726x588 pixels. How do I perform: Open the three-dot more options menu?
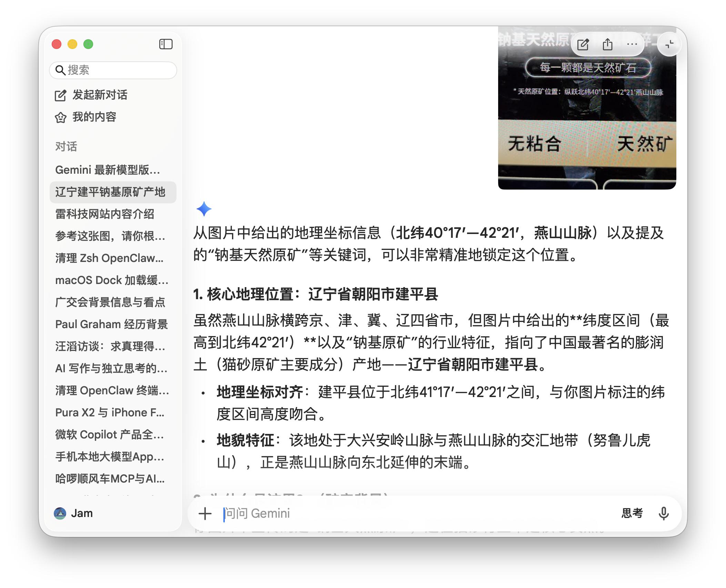[x=632, y=44]
